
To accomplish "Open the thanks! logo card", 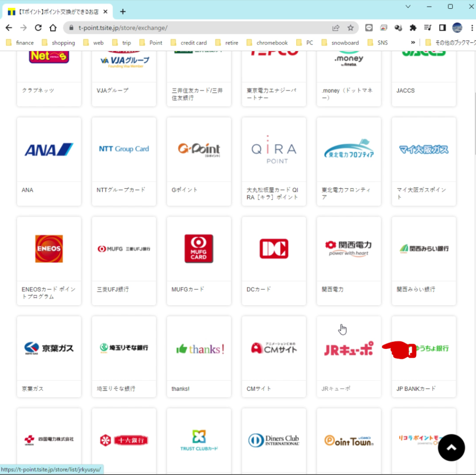I will click(x=200, y=349).
